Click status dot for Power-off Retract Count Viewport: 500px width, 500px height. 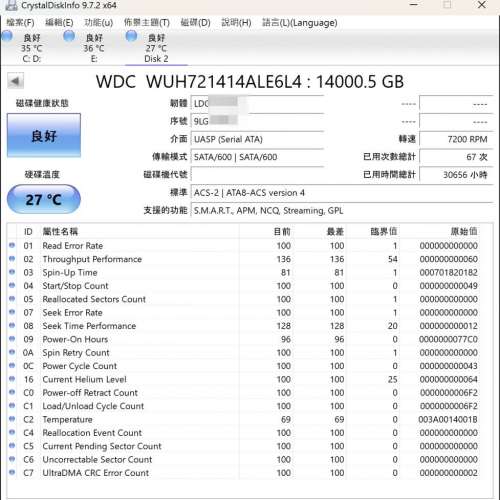pos(12,392)
